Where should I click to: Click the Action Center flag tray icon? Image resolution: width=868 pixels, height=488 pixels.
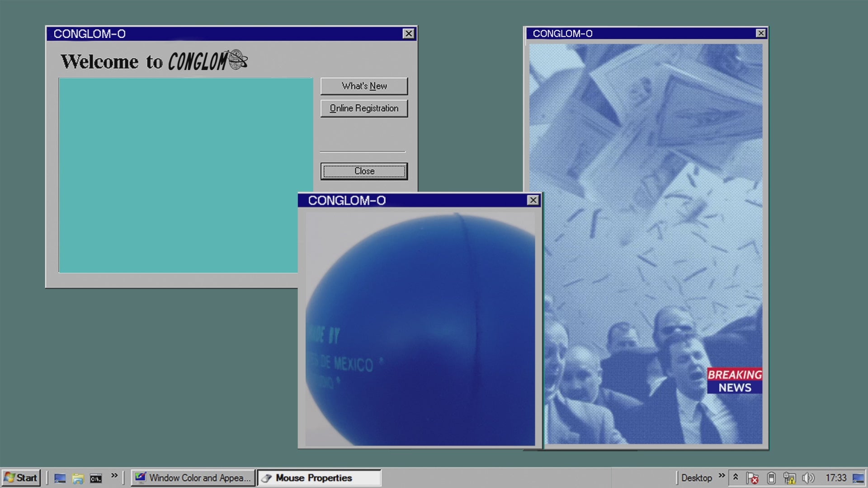[752, 478]
